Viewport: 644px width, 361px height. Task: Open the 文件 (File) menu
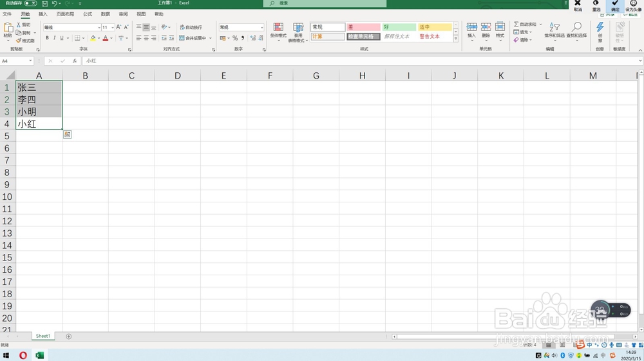[x=7, y=14]
